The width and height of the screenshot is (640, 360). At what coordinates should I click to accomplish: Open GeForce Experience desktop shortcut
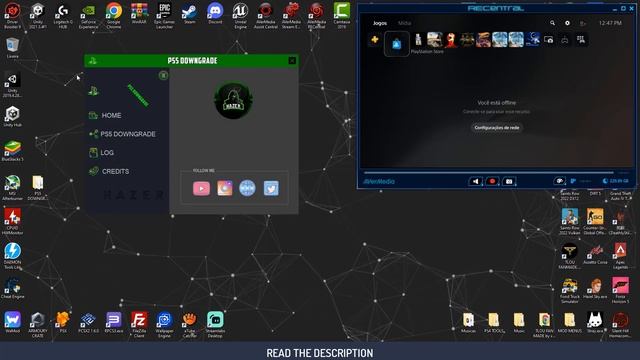[x=89, y=16]
